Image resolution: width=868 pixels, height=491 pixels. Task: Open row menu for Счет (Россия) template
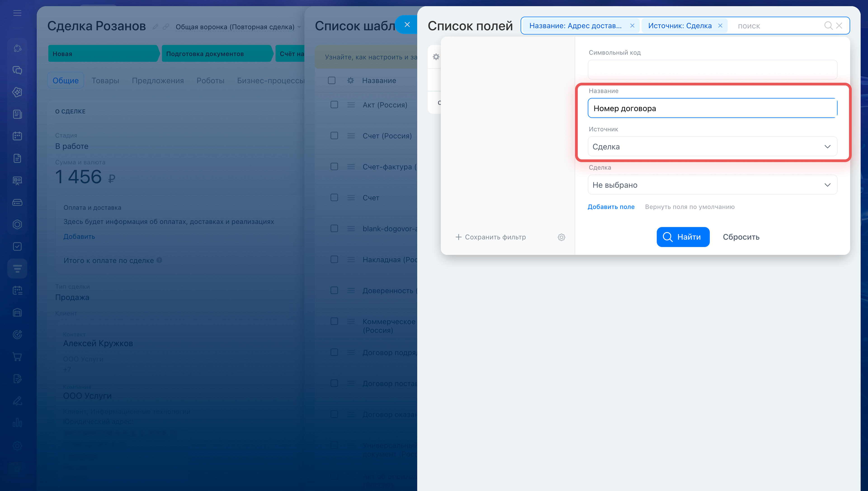(351, 136)
